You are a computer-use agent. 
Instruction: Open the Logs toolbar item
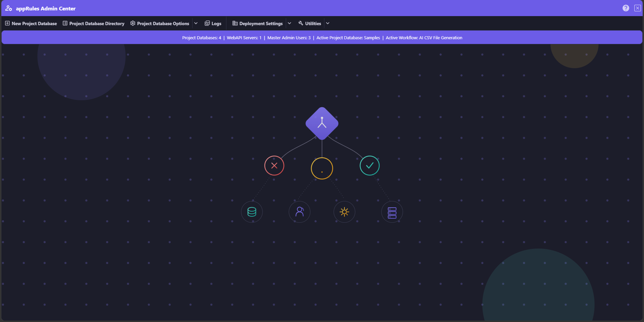point(213,23)
